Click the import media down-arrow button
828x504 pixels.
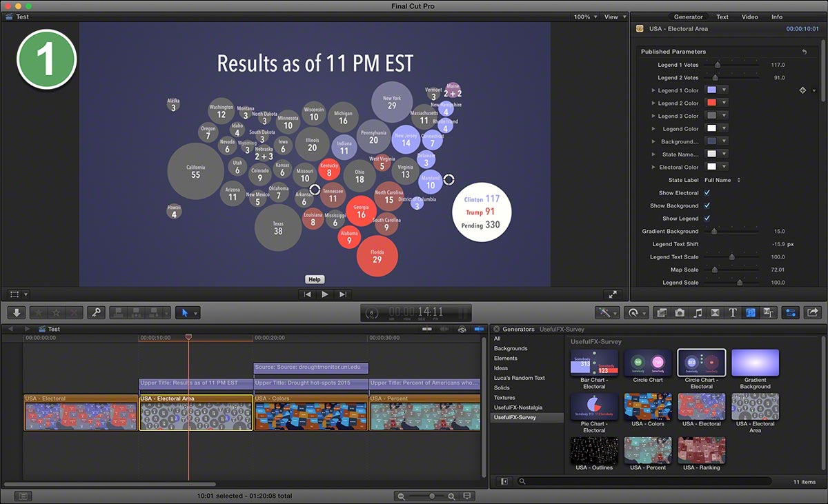click(x=17, y=312)
